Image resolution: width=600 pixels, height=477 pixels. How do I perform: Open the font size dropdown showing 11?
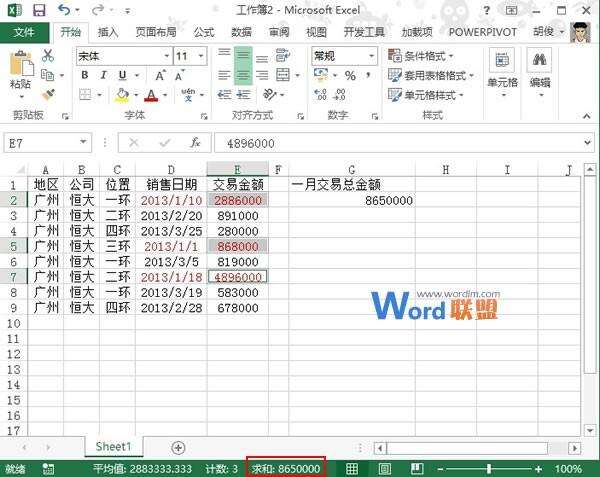[201, 56]
